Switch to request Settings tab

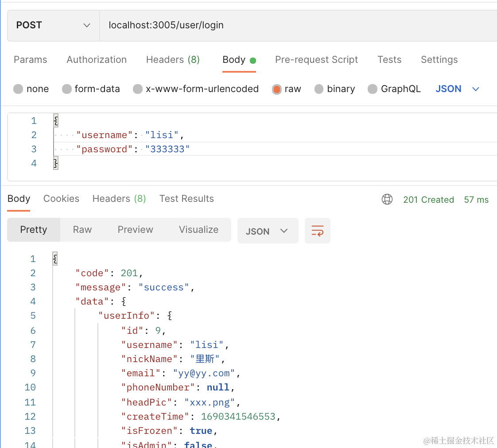[439, 60]
